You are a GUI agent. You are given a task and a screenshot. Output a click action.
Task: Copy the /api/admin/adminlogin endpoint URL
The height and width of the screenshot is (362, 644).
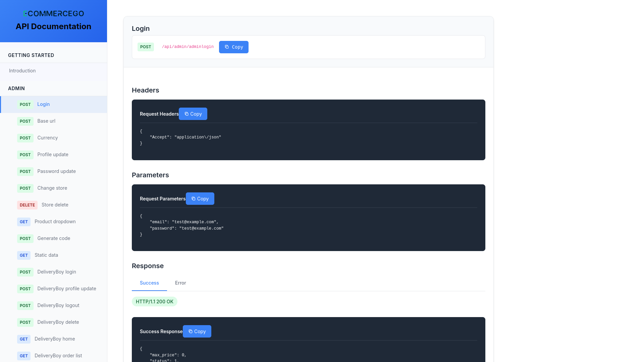coord(234,47)
